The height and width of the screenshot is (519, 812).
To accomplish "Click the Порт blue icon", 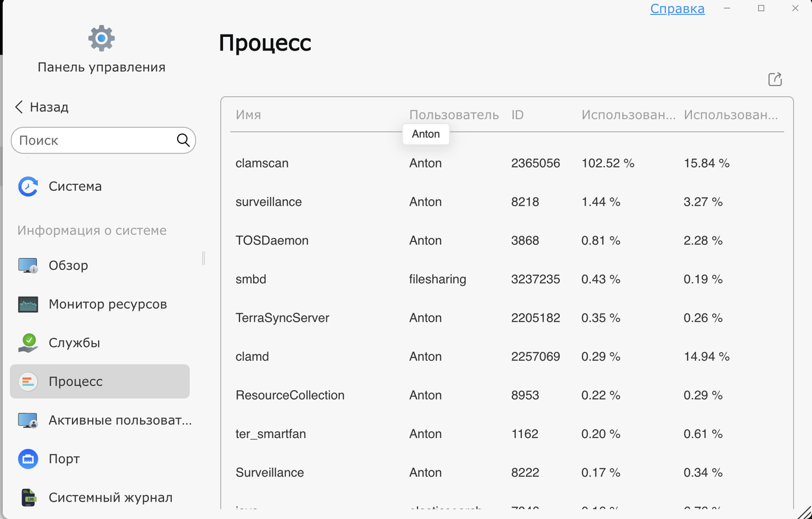I will [28, 459].
